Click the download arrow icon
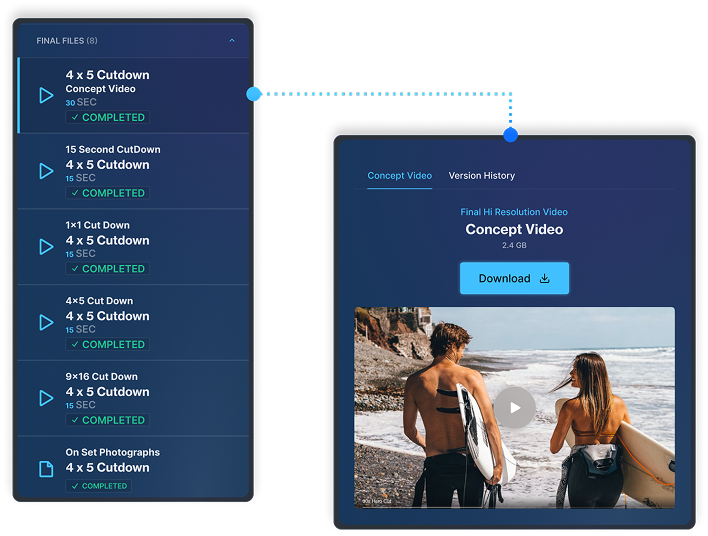This screenshot has width=708, height=536. click(x=545, y=279)
